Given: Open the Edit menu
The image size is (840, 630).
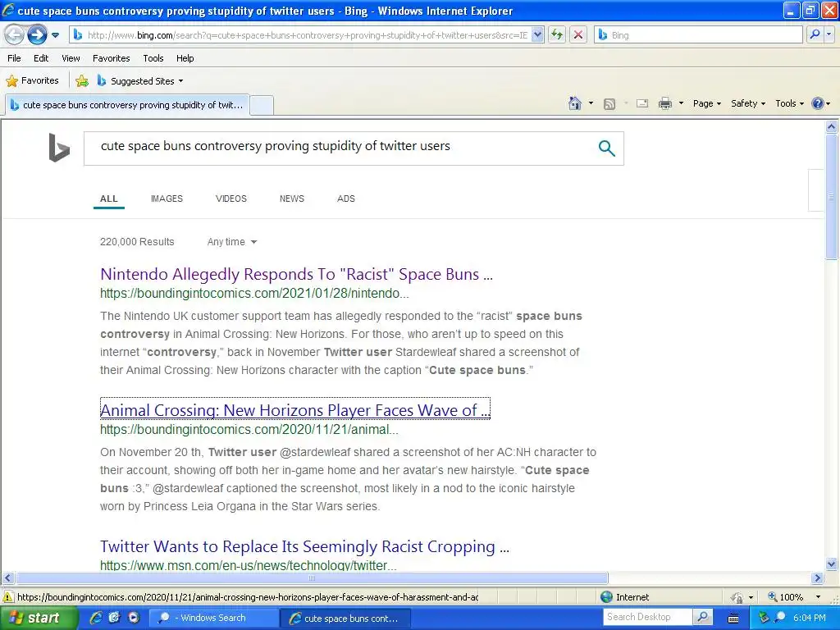Looking at the screenshot, I should pos(41,58).
